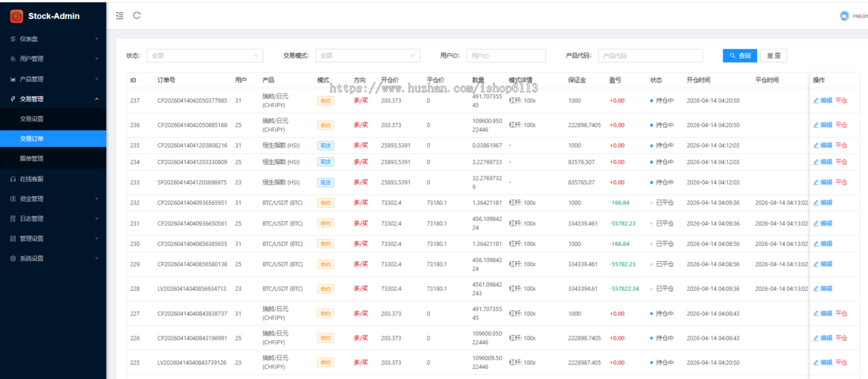Viewport: 868px width, 379px height.
Task: Click the pencil edit icon for order ID 230
Action: [816, 244]
